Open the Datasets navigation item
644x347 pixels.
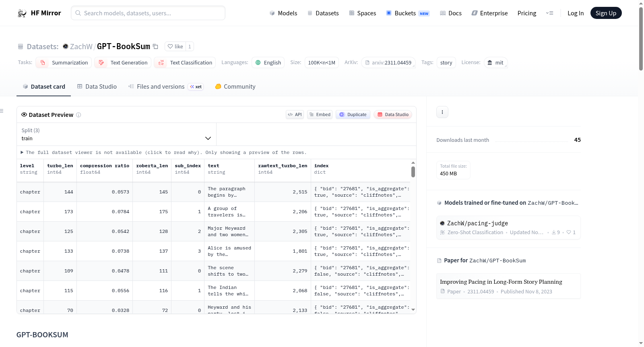coord(323,13)
